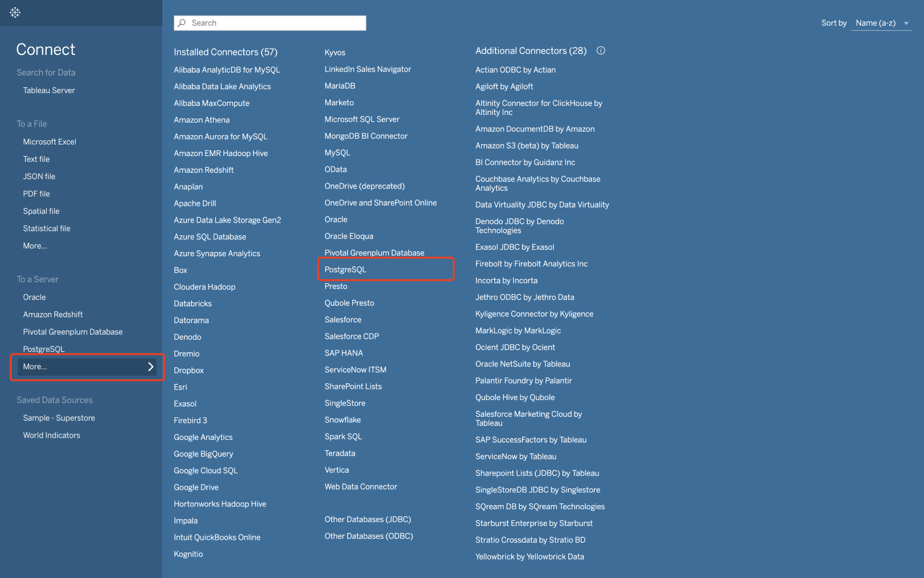Select Snowflake connector
Screen dimensions: 924x578
(342, 420)
